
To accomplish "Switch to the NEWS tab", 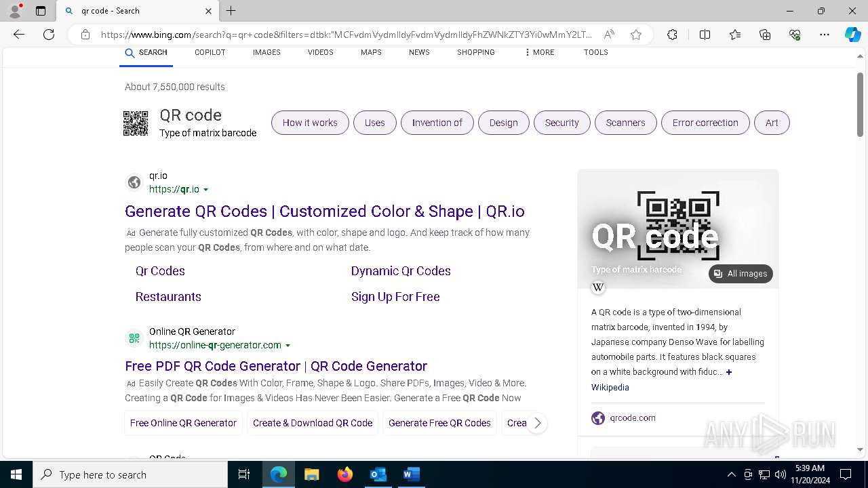I will pos(419,52).
